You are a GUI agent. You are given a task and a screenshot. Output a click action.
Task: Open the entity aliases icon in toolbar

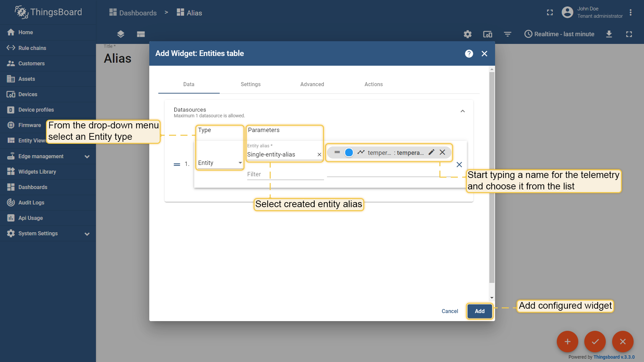487,34
